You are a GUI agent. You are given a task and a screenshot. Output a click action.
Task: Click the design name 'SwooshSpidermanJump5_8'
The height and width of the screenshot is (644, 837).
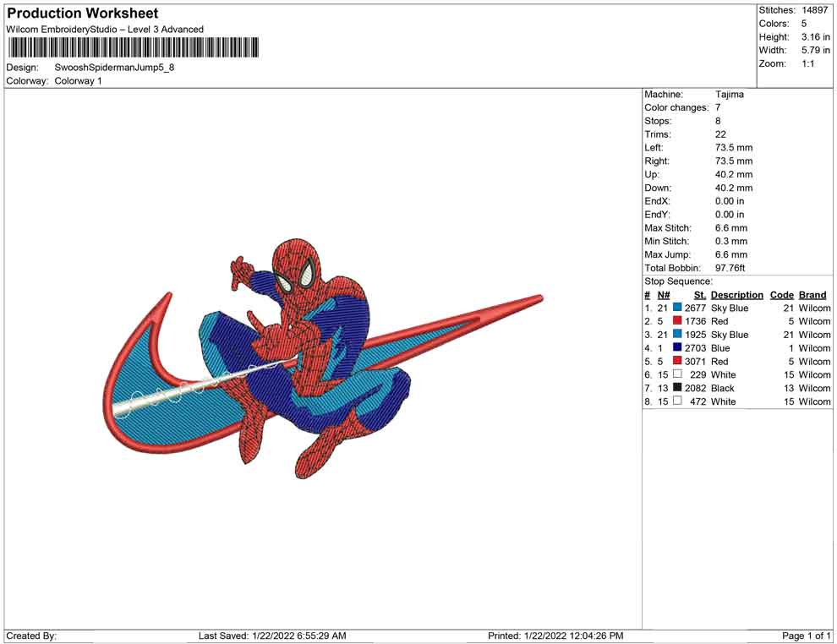(114, 68)
